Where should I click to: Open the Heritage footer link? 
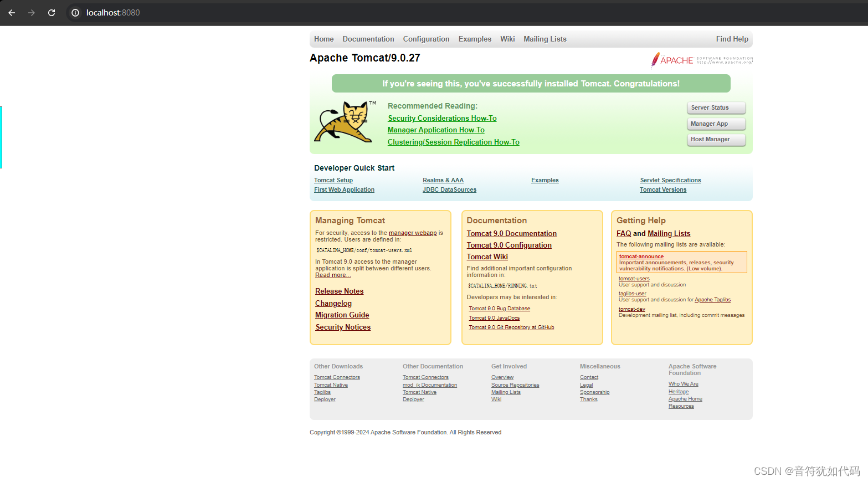[679, 392]
